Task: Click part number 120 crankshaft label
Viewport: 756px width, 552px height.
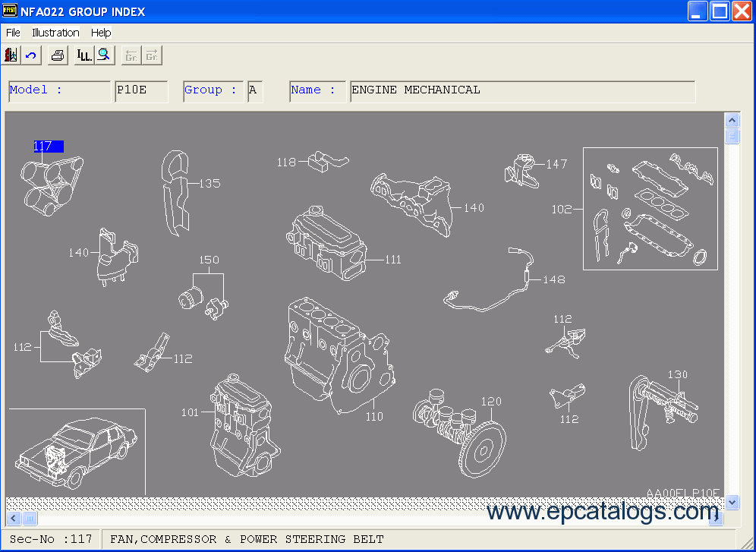Action: 491,402
